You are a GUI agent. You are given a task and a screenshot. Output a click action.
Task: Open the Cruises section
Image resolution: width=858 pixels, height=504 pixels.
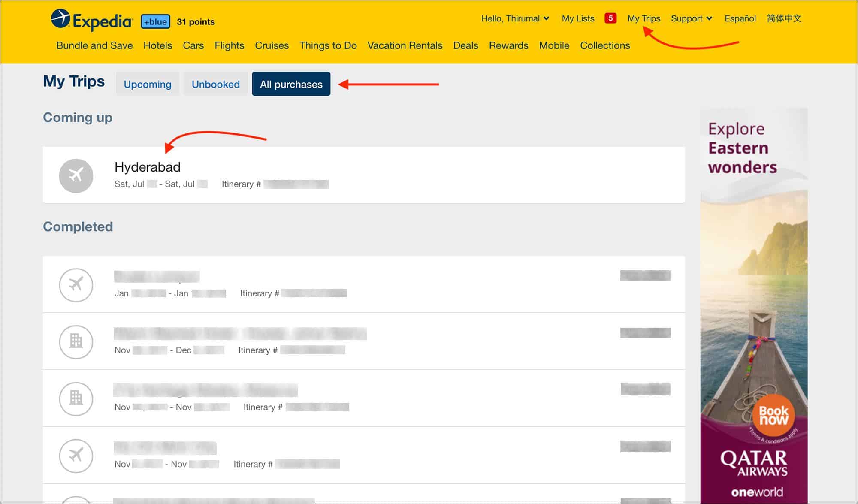click(272, 45)
